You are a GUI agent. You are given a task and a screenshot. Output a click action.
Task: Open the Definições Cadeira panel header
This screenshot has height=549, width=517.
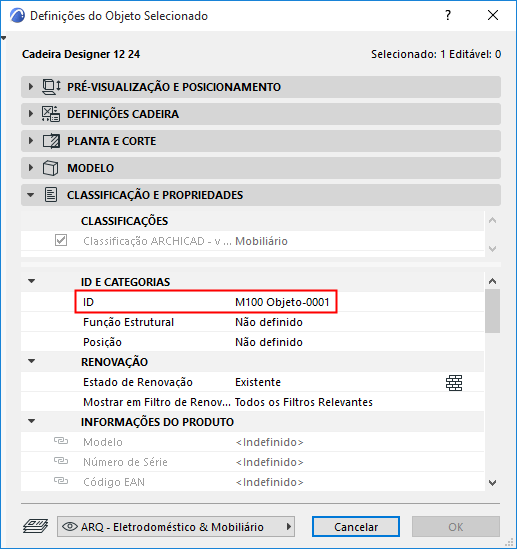(261, 114)
